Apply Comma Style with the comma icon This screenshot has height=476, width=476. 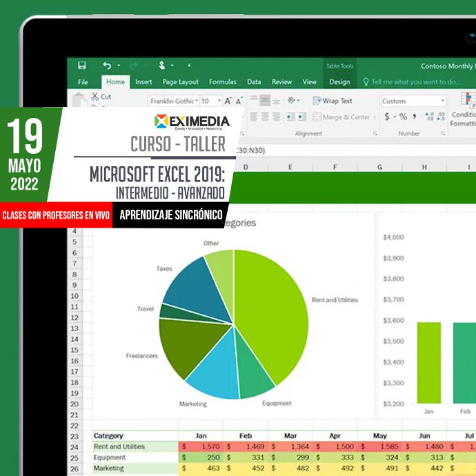(414, 117)
